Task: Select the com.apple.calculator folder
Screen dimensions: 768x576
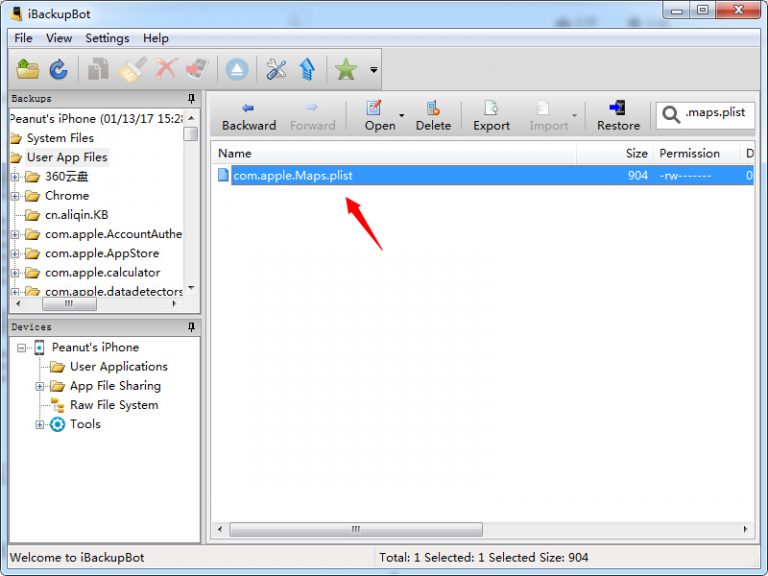Action: 102,273
